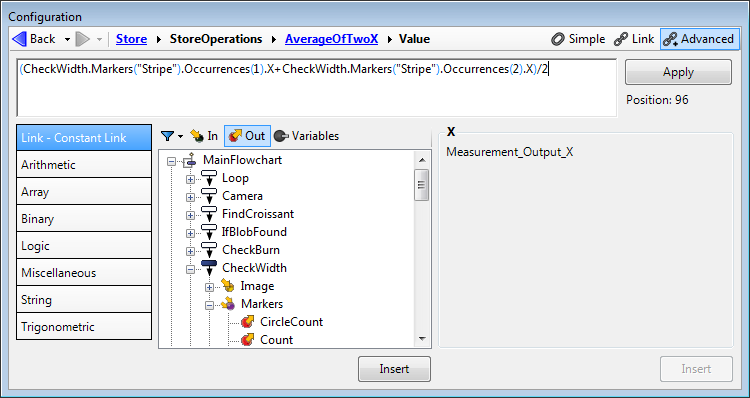Expand the Camera tree node

click(x=190, y=198)
